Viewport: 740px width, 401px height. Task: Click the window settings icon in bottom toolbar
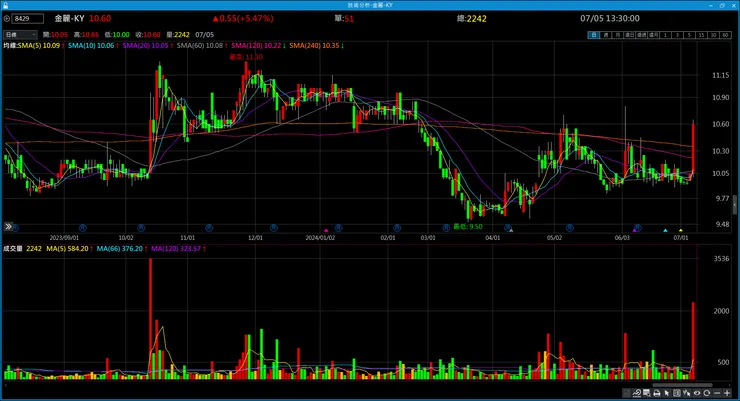[x=647, y=393]
